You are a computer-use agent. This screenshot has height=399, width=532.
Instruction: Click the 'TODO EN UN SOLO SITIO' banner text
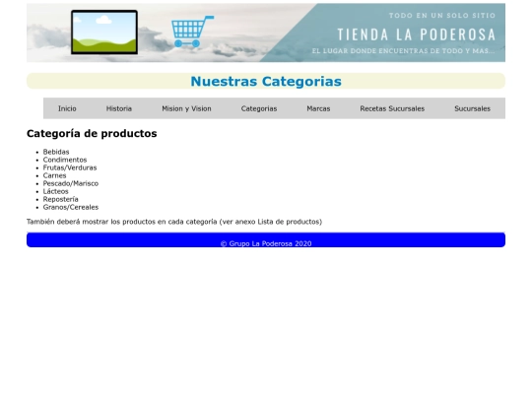(x=442, y=15)
